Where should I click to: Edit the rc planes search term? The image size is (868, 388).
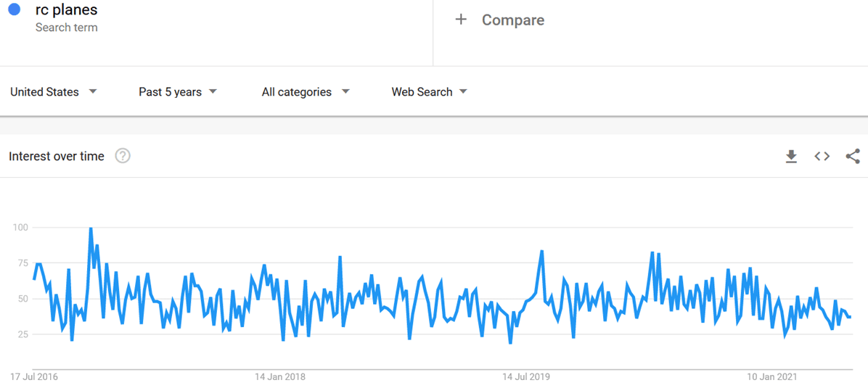click(66, 10)
